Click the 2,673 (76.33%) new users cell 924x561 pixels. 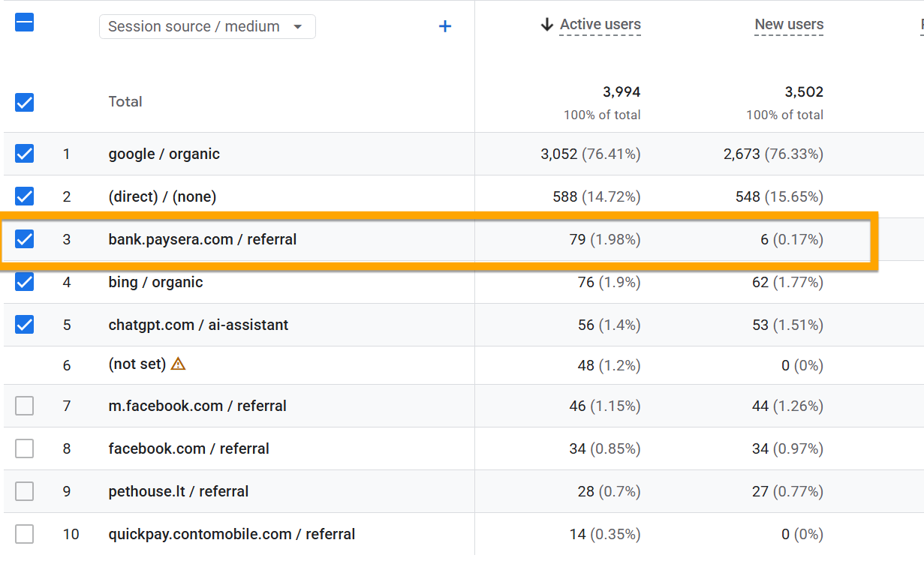(773, 154)
